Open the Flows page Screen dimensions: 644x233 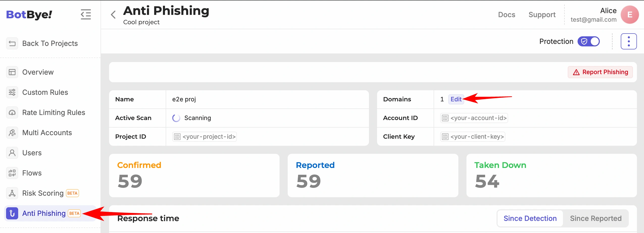pos(50,173)
